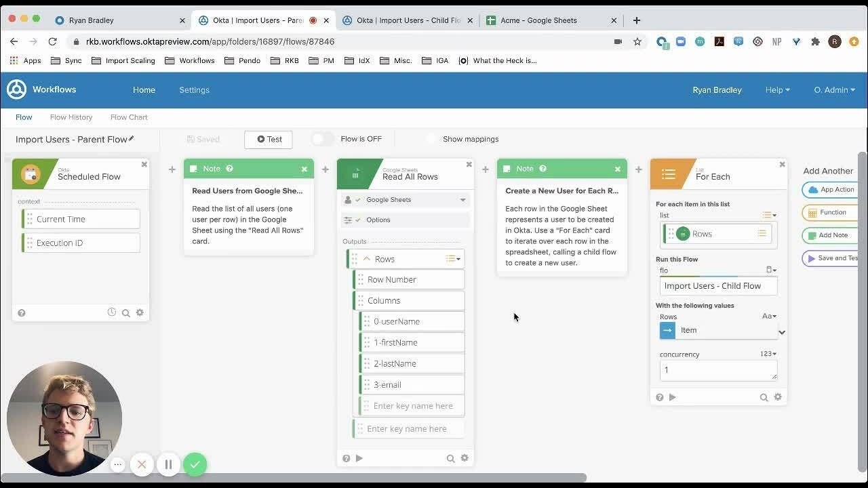Click the first Enter key name here field
The width and height of the screenshot is (868, 488).
coord(412,406)
